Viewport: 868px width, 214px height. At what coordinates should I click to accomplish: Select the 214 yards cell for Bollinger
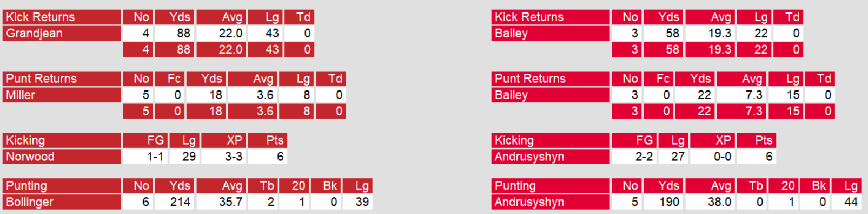click(x=175, y=202)
